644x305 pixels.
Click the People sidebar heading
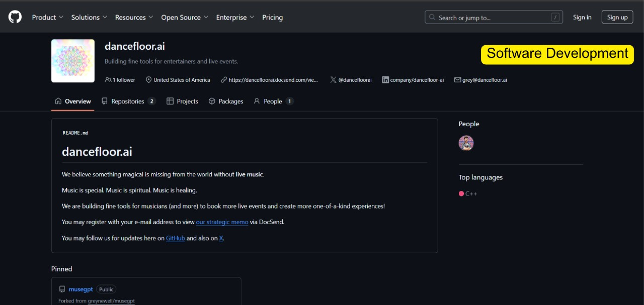pos(469,124)
